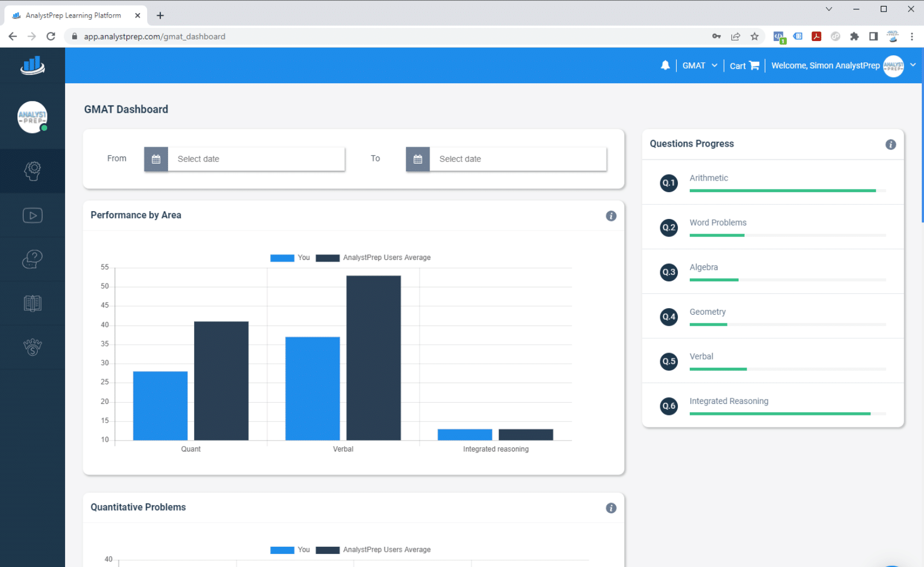Expand the GMAT exam dropdown

(700, 66)
